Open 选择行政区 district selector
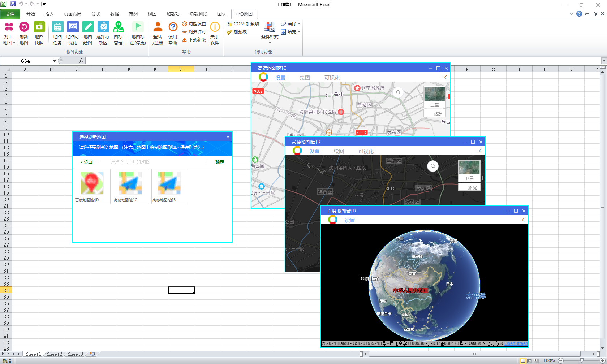Image resolution: width=607 pixels, height=364 pixels. coord(103,33)
